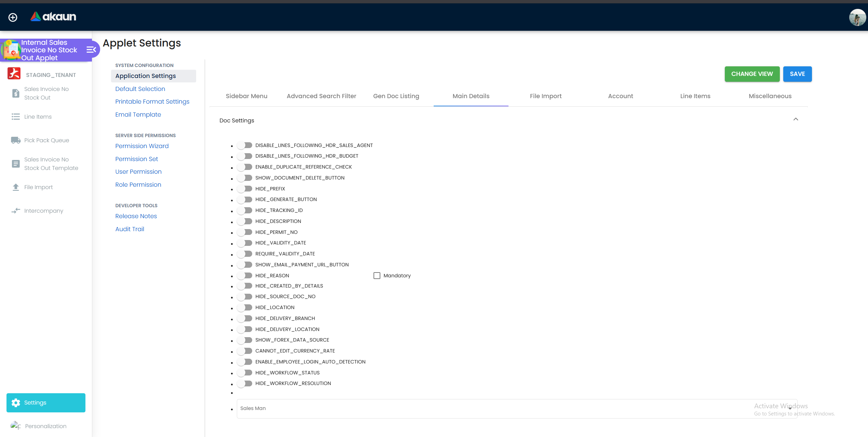Image resolution: width=868 pixels, height=437 pixels.
Task: Select Application Settings in configuration list
Action: click(x=153, y=76)
